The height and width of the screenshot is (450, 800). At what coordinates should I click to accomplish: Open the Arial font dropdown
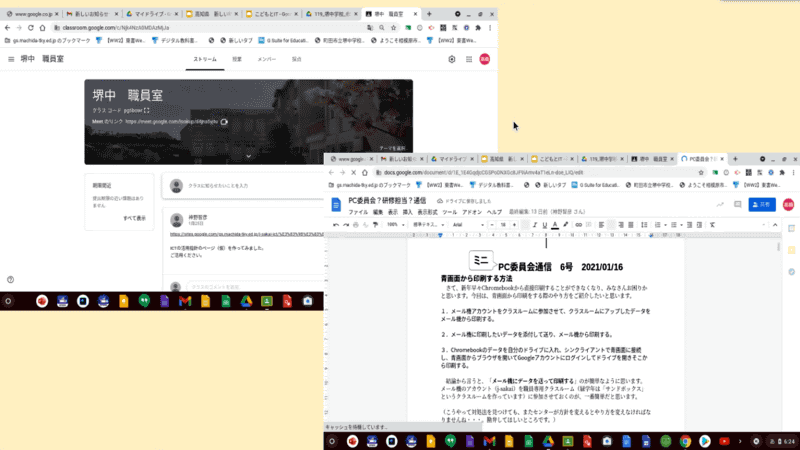click(x=468, y=225)
